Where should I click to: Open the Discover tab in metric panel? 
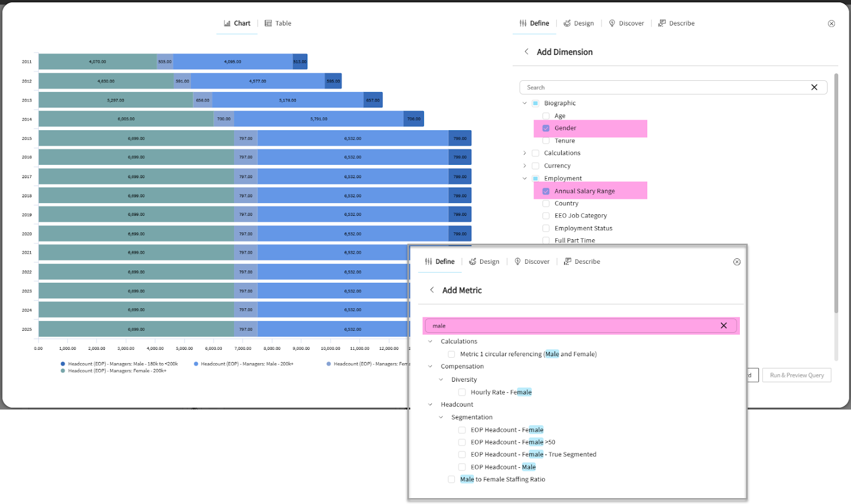532,262
